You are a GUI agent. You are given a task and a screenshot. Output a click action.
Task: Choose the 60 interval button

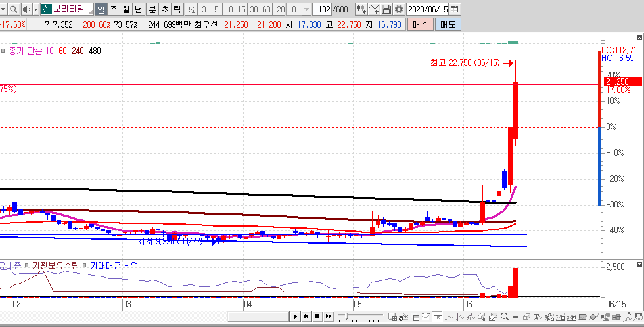point(266,9)
